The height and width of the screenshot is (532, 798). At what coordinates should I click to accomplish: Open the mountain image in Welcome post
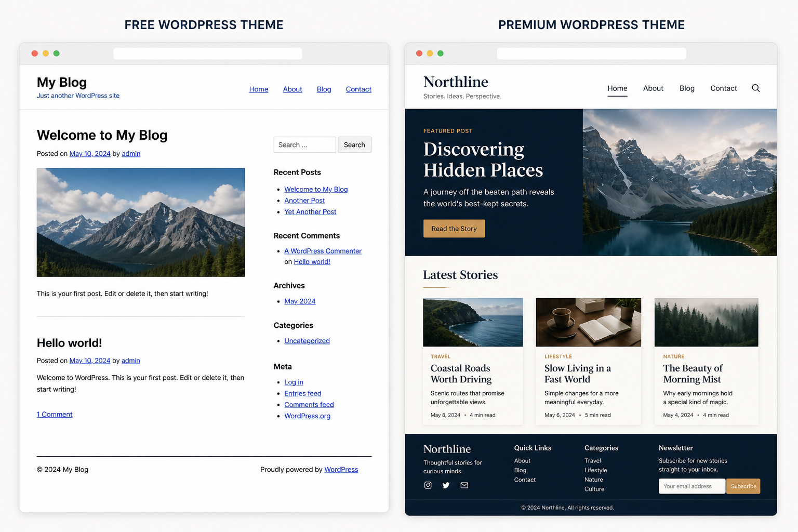141,222
